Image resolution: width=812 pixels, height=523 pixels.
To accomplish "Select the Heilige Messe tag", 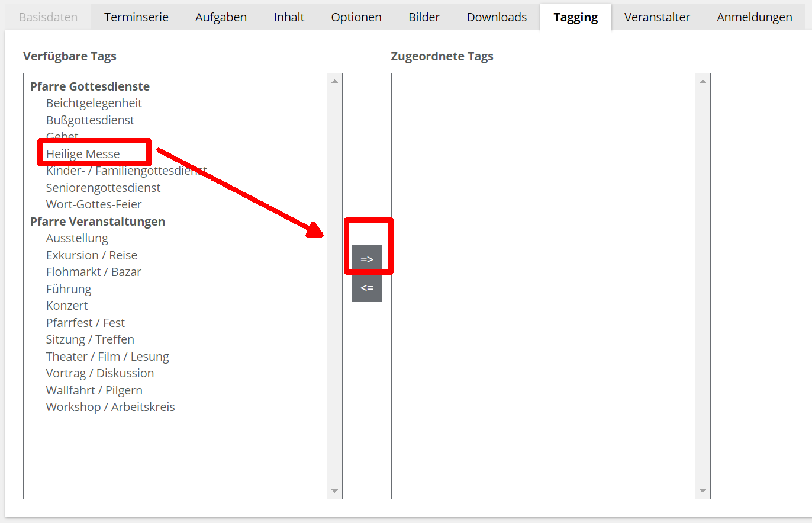I will click(x=83, y=154).
